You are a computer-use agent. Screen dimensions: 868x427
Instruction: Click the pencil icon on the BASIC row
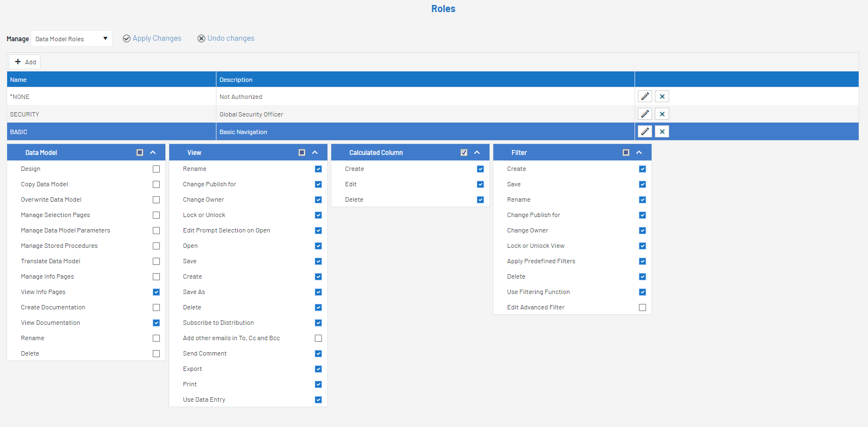click(x=645, y=132)
